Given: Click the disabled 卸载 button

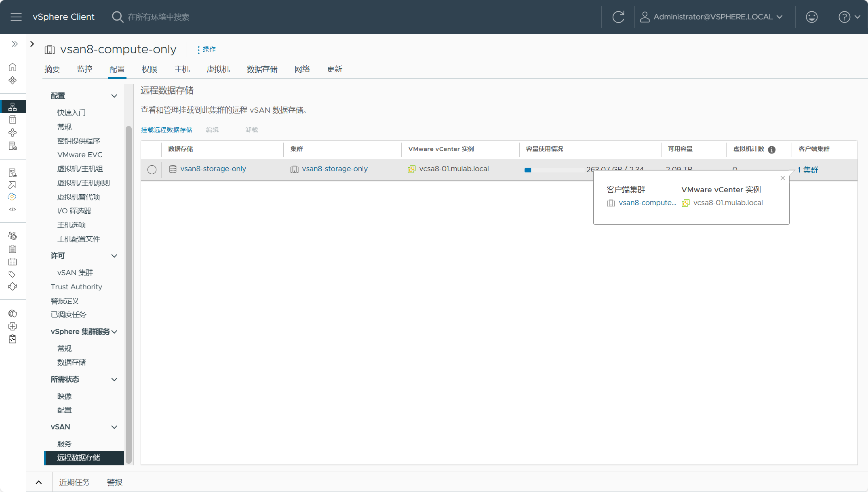Looking at the screenshot, I should (x=251, y=130).
